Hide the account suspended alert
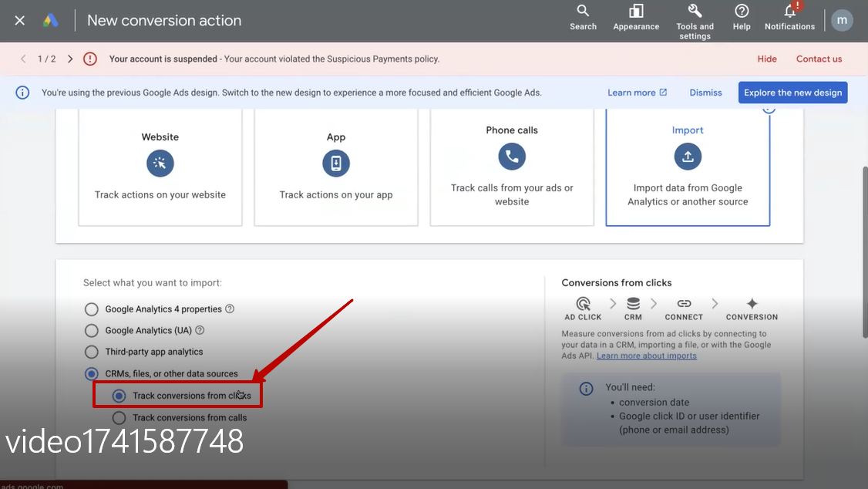868x489 pixels. point(767,59)
